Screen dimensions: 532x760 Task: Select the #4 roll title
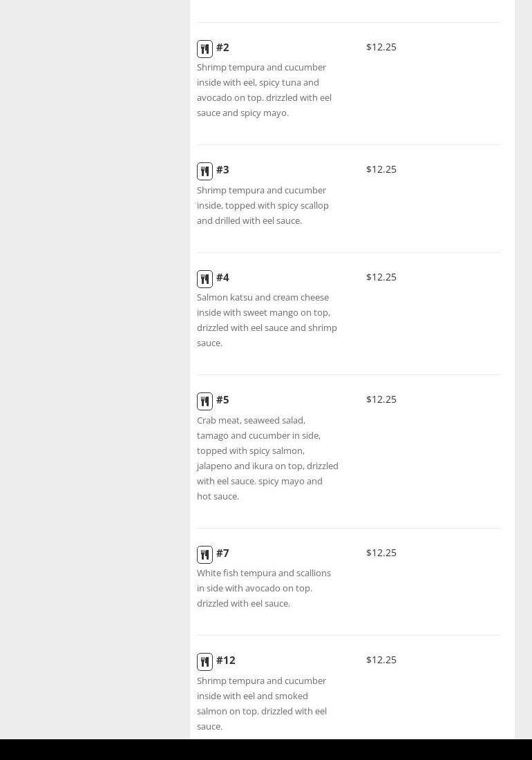coord(222,278)
